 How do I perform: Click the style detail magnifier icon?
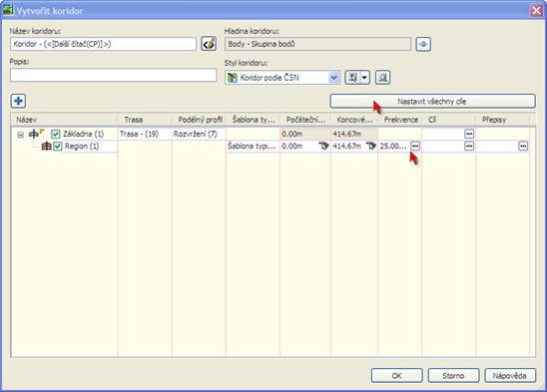[x=382, y=78]
